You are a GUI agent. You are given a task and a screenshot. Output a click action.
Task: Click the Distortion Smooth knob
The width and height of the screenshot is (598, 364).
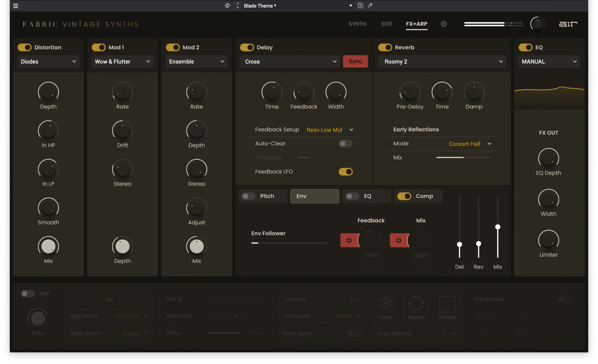click(48, 208)
